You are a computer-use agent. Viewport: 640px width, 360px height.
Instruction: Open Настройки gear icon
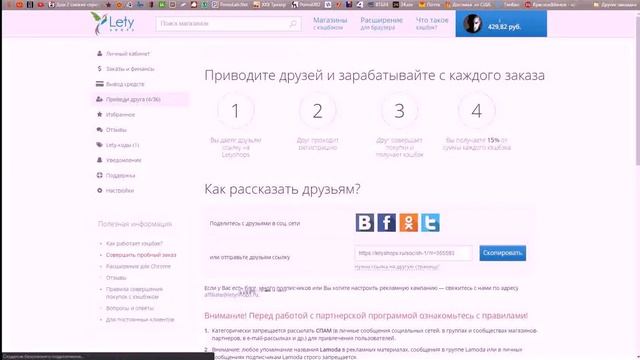99,191
